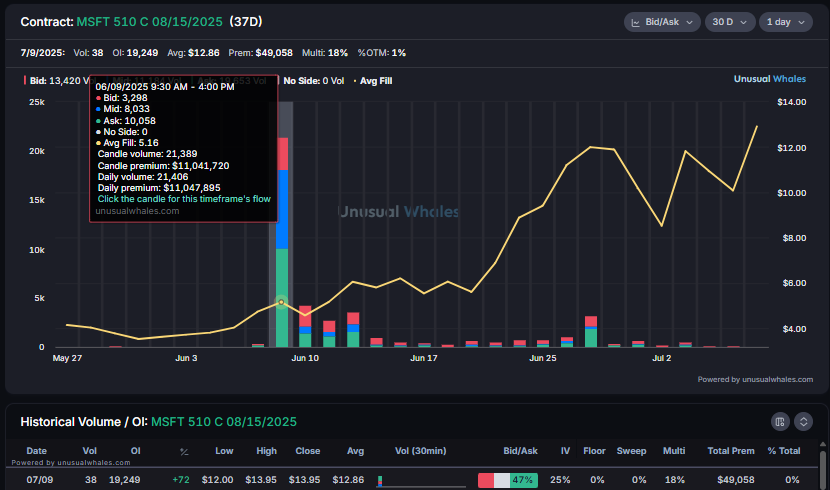Viewport: 830px width, 490px height.
Task: Sort by the Vol (30min) column header
Action: (x=420, y=451)
